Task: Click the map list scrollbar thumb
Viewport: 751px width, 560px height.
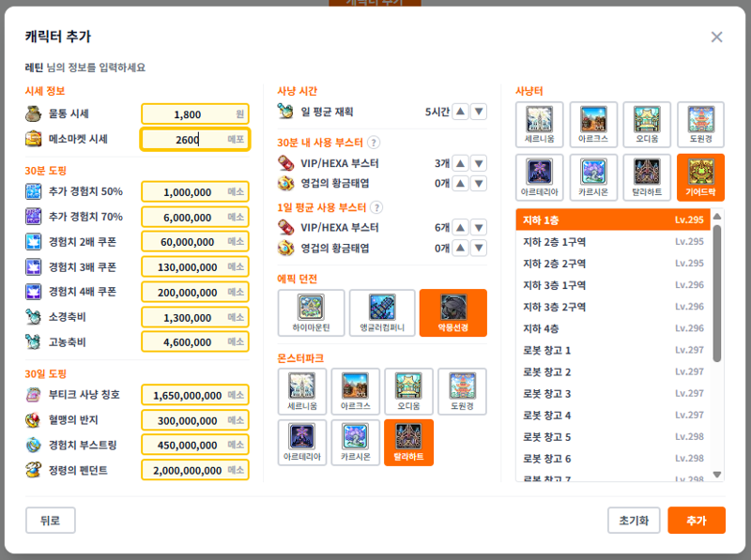Action: tap(717, 294)
